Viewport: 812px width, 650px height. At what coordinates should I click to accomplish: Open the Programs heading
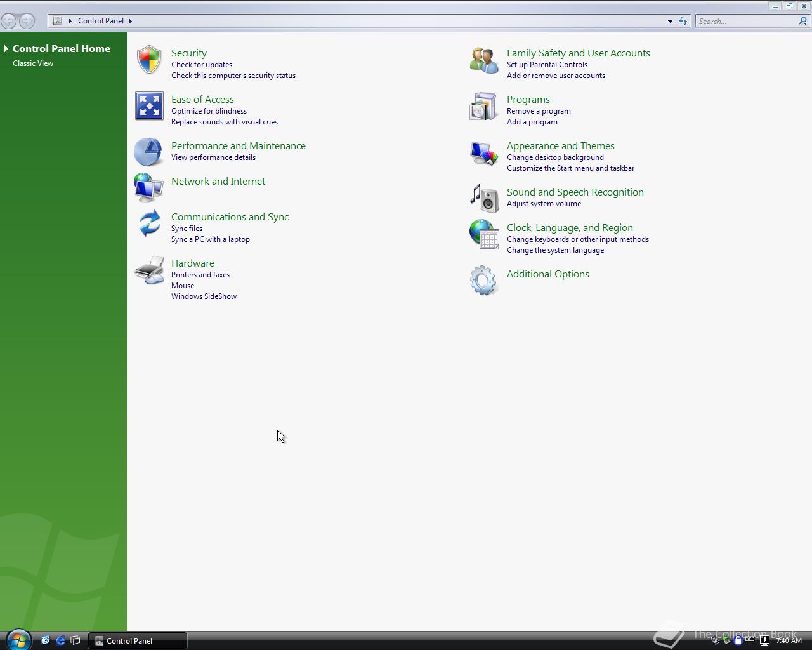pyautogui.click(x=528, y=100)
